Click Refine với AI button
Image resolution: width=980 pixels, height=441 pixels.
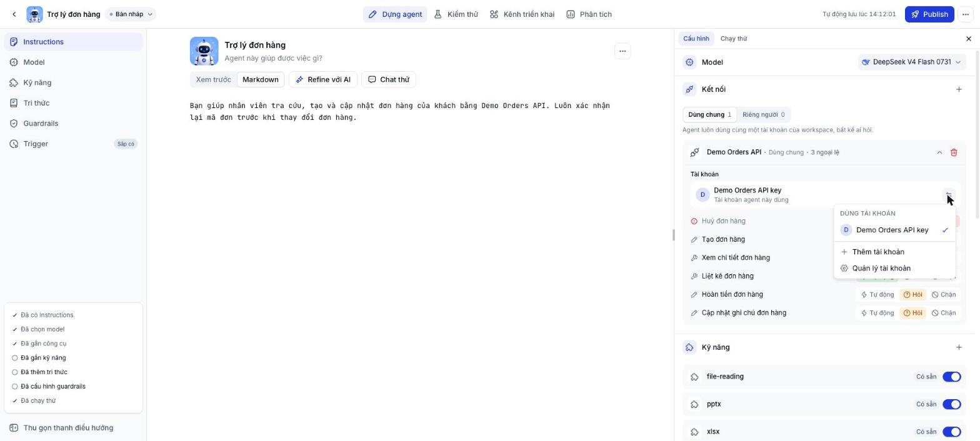(323, 79)
